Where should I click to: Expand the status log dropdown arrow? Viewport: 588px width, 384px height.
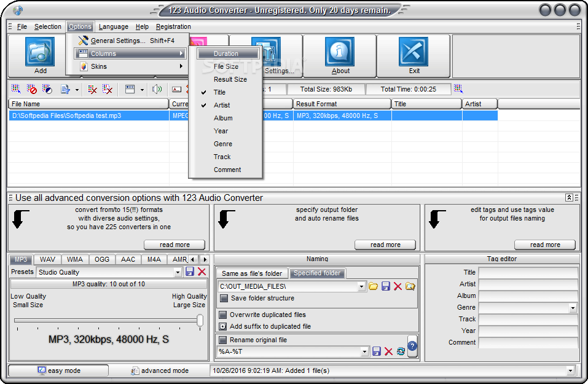click(x=570, y=370)
